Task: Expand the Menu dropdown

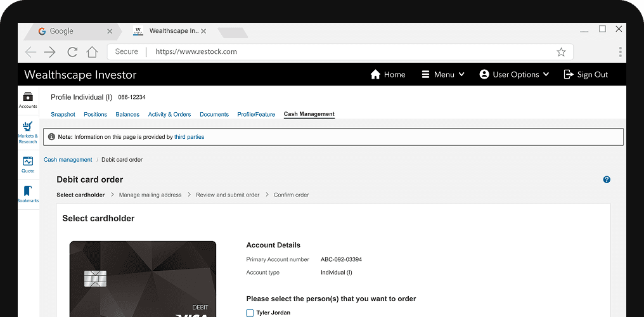Action: click(442, 74)
